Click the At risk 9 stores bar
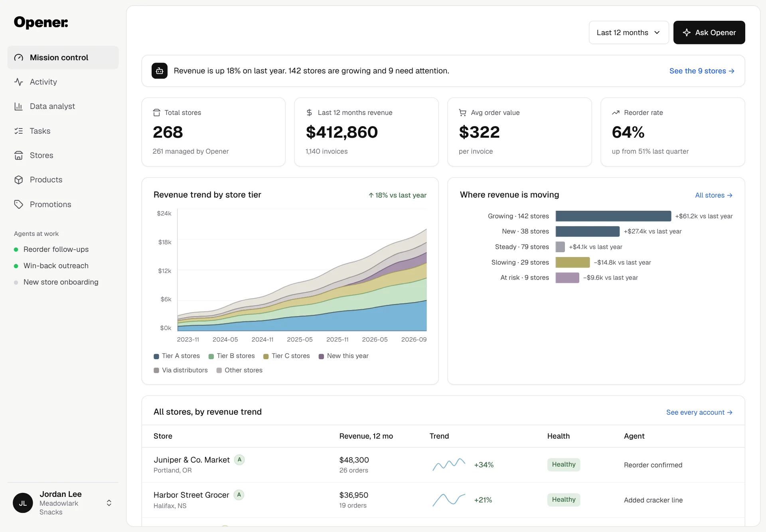 coord(567,277)
